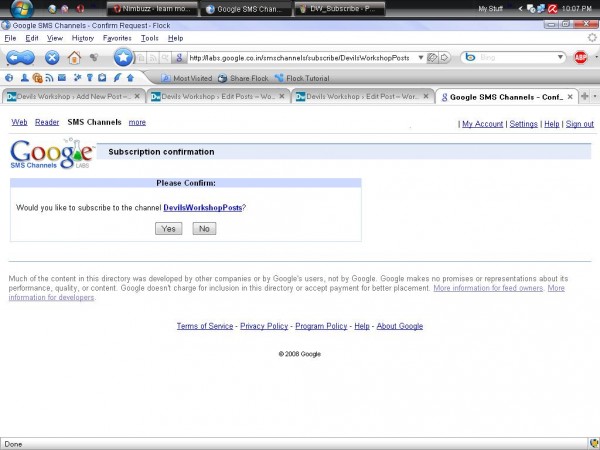The height and width of the screenshot is (450, 600).
Task: Open the Accounts and Services icon
Action: click(90, 78)
